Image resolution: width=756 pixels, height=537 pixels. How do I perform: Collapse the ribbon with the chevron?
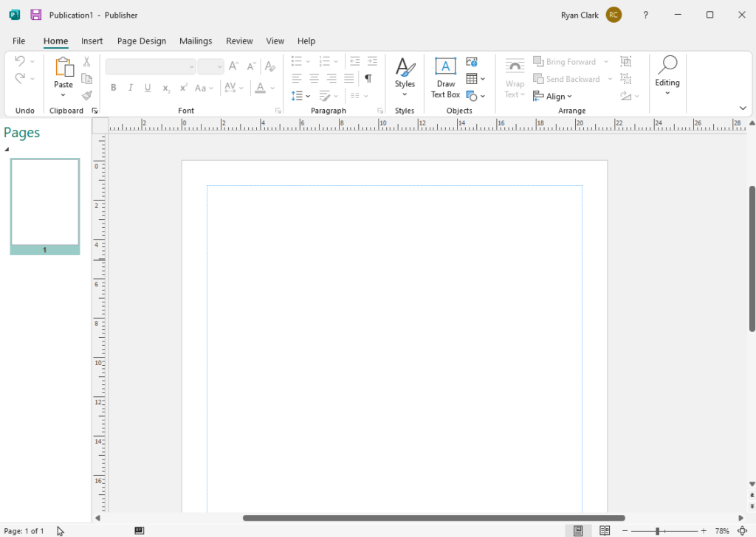click(743, 108)
